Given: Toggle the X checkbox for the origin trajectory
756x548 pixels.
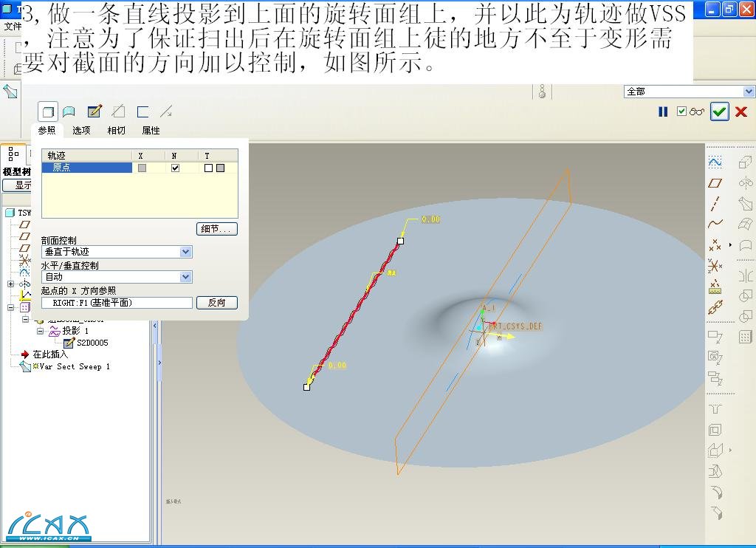Looking at the screenshot, I should click(142, 168).
